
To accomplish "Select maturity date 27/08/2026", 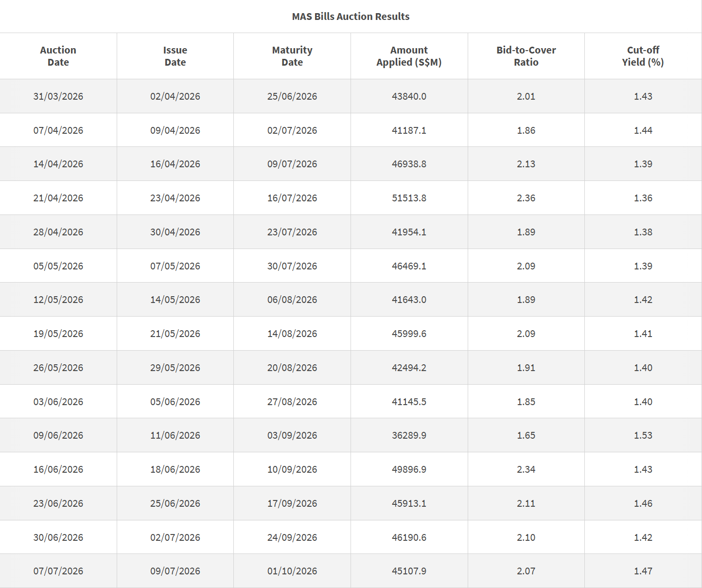I will pyautogui.click(x=292, y=402).
